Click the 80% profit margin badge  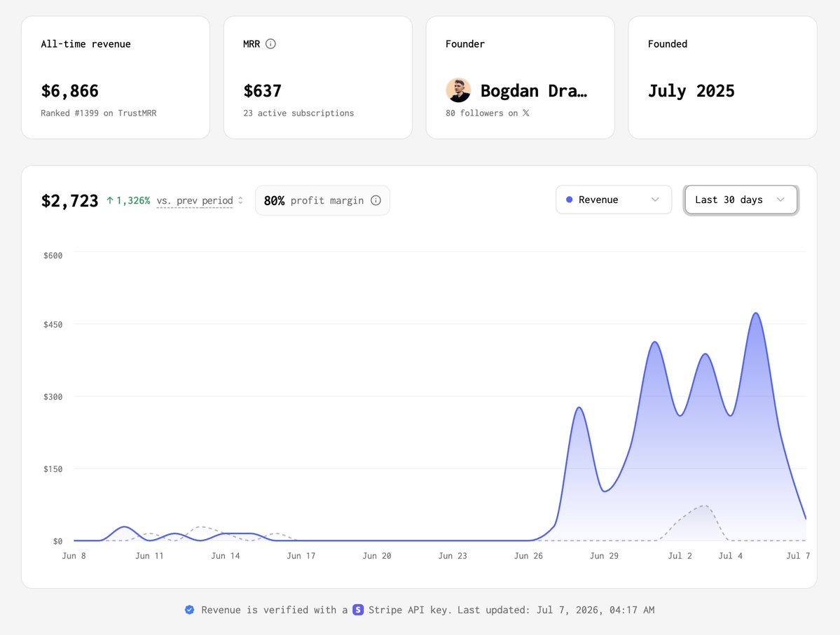(322, 200)
